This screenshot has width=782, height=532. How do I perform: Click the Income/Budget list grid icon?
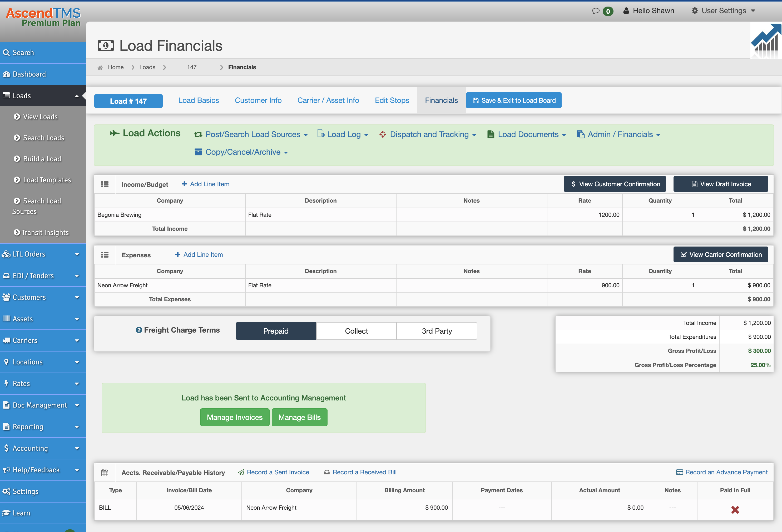coord(105,184)
